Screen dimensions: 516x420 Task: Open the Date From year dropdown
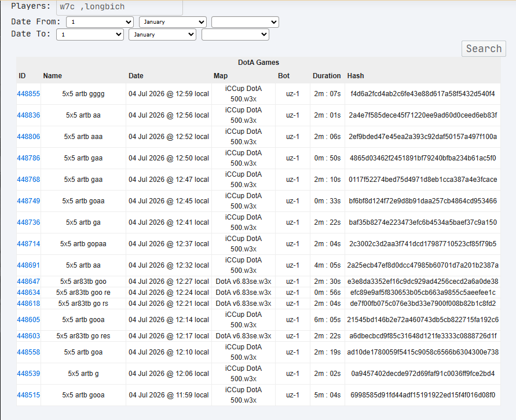click(245, 22)
